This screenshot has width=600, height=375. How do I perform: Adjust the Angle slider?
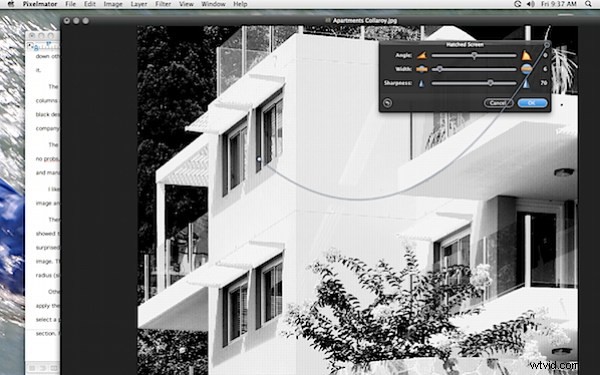tap(474, 56)
